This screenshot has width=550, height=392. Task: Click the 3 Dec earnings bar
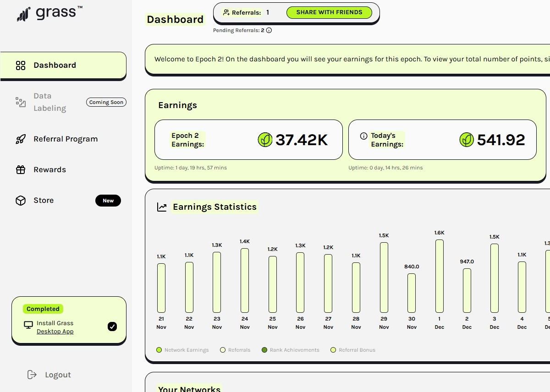[495, 278]
